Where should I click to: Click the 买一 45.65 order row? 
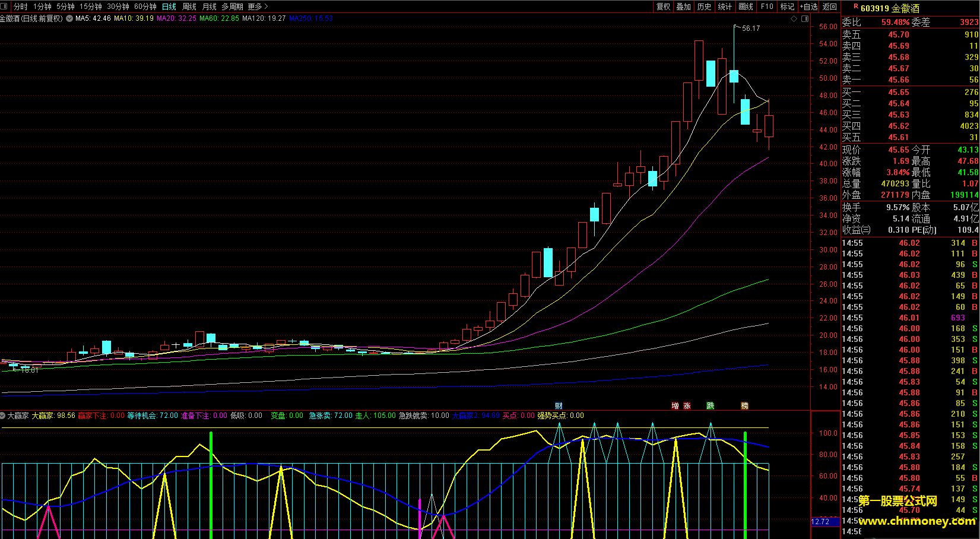(910, 92)
